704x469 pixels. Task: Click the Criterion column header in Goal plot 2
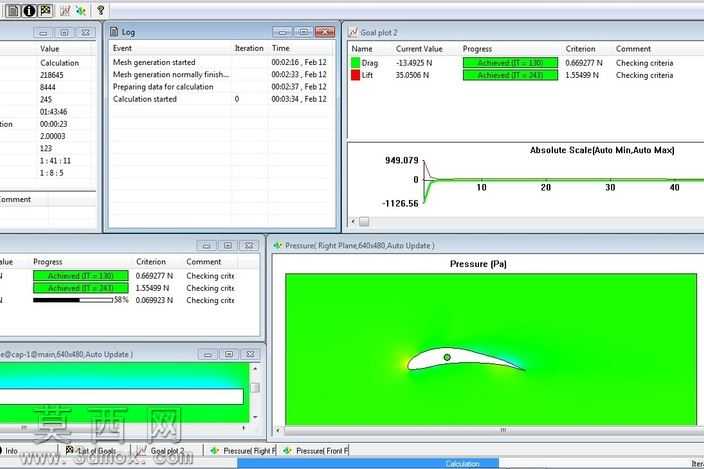click(580, 49)
